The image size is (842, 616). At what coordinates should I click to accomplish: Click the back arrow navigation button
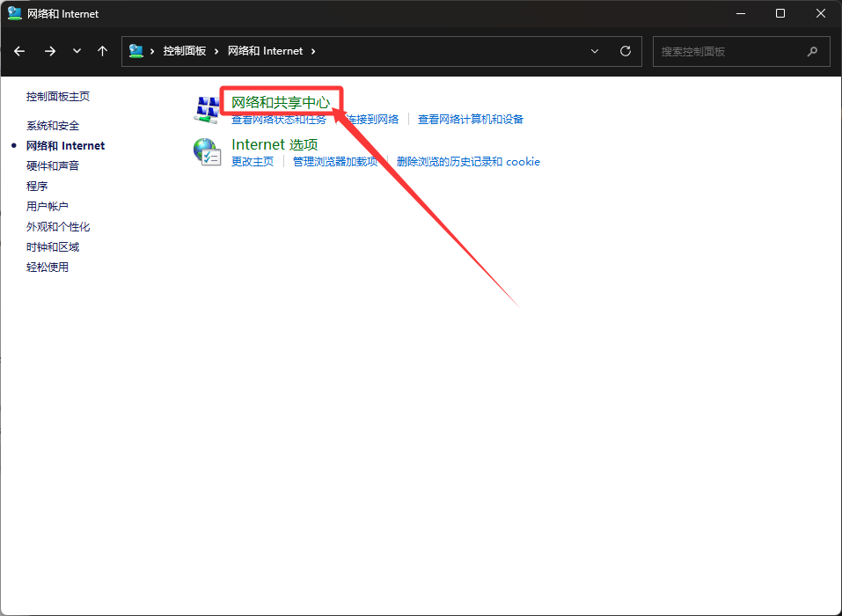point(19,51)
